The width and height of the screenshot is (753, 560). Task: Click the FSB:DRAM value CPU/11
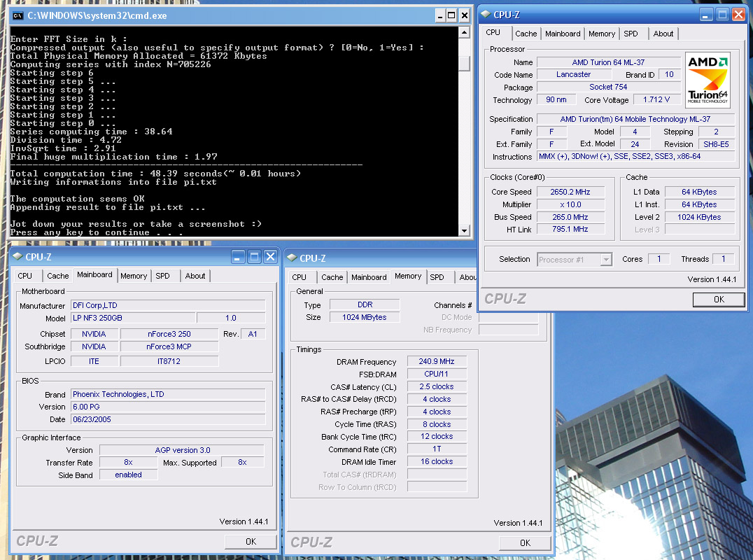[x=437, y=374]
